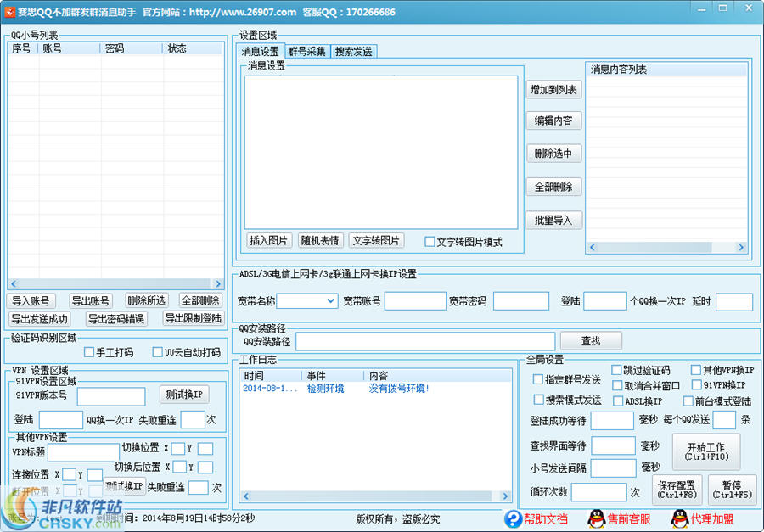This screenshot has height=532, width=764.
Task: Click the 小号发送间隔 input field
Action: [x=613, y=468]
